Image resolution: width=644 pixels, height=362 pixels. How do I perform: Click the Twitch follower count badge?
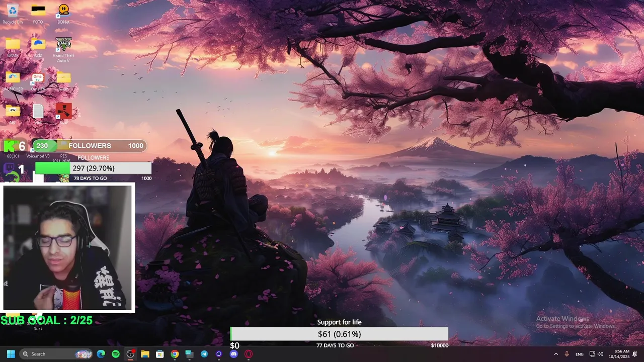pos(15,169)
